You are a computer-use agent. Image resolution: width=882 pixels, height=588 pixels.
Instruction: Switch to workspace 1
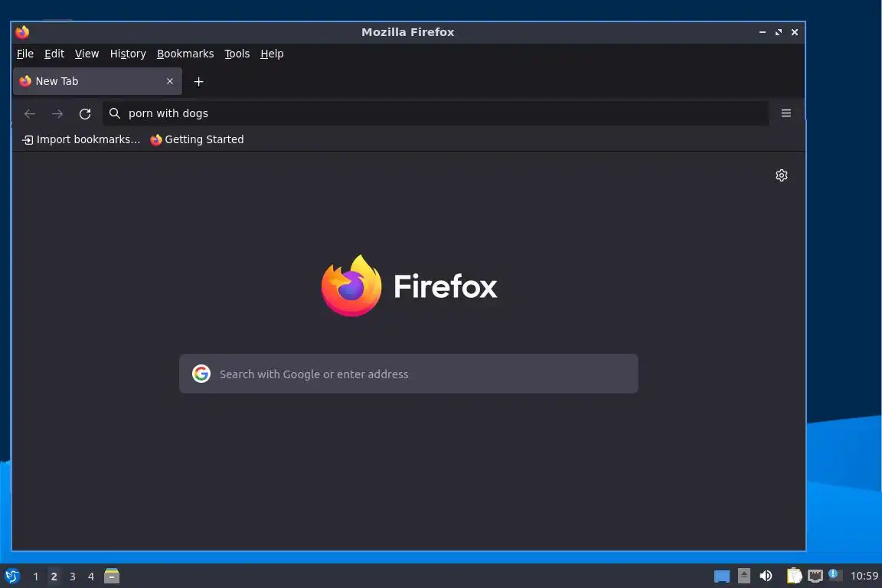(x=35, y=577)
